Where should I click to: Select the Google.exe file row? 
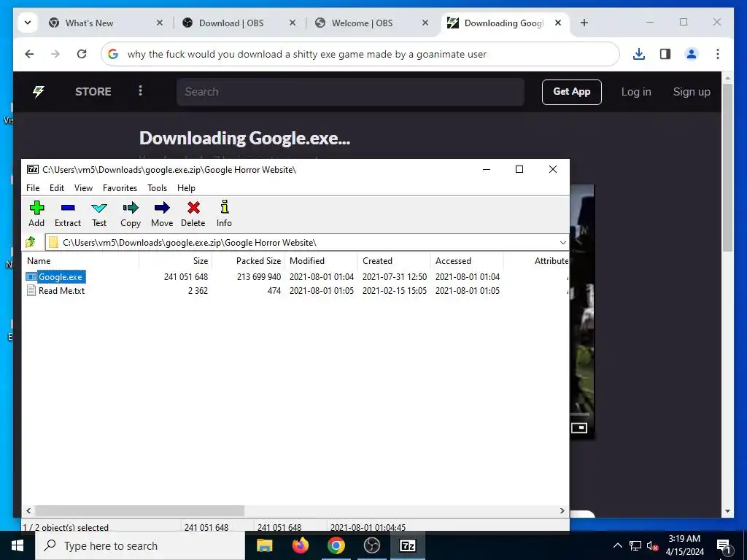(x=295, y=276)
